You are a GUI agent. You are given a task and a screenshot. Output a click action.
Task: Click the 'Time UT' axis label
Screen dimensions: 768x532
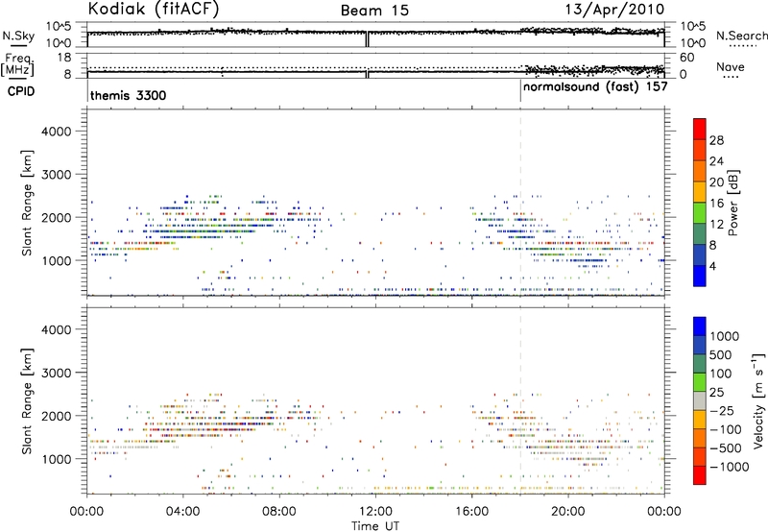[x=375, y=526]
